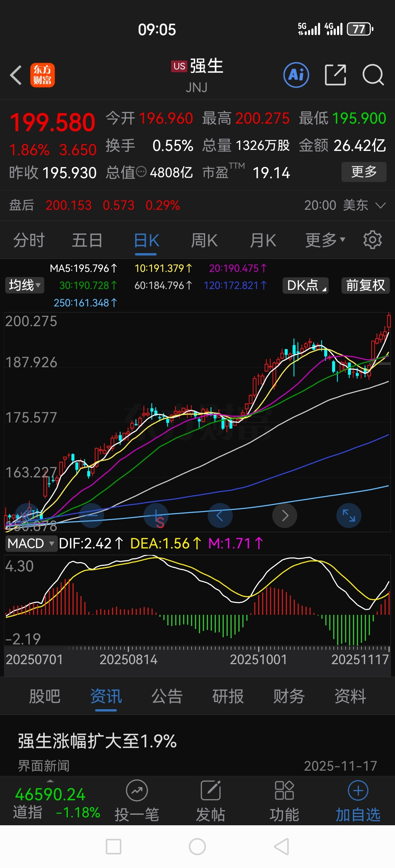This screenshot has width=395, height=868.
Task: Open the 公告 tab
Action: [167, 696]
